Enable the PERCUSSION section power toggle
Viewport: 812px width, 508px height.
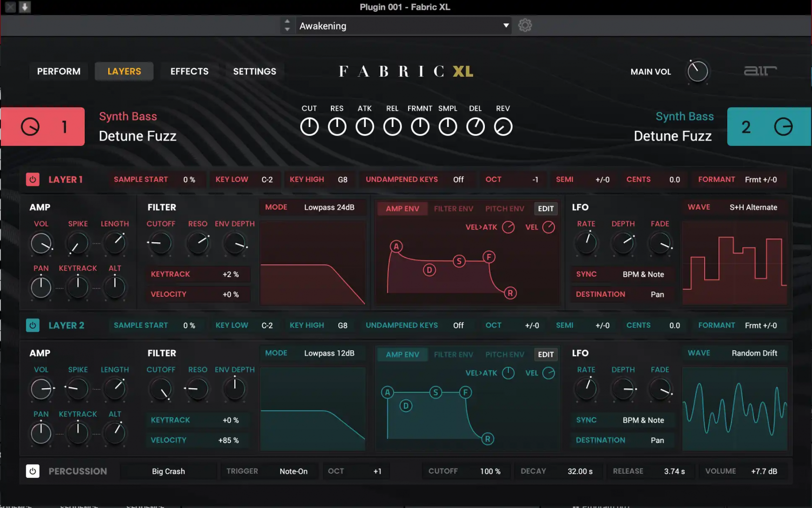tap(32, 471)
